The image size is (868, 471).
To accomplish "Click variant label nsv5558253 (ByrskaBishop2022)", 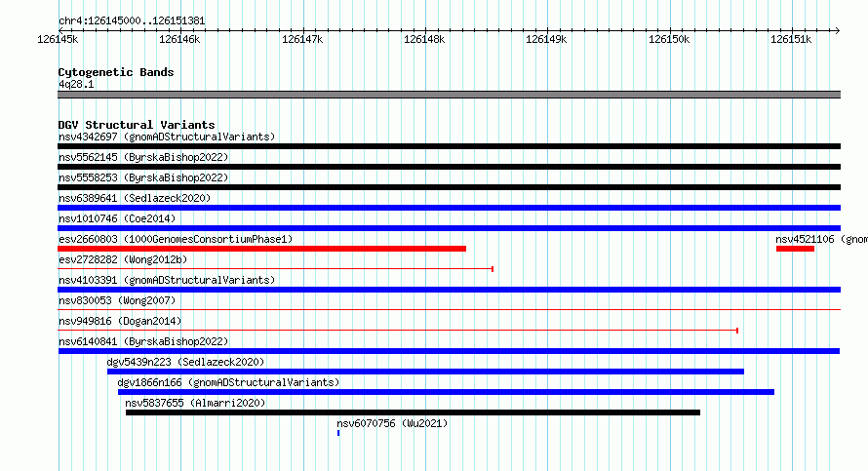I will (x=143, y=177).
